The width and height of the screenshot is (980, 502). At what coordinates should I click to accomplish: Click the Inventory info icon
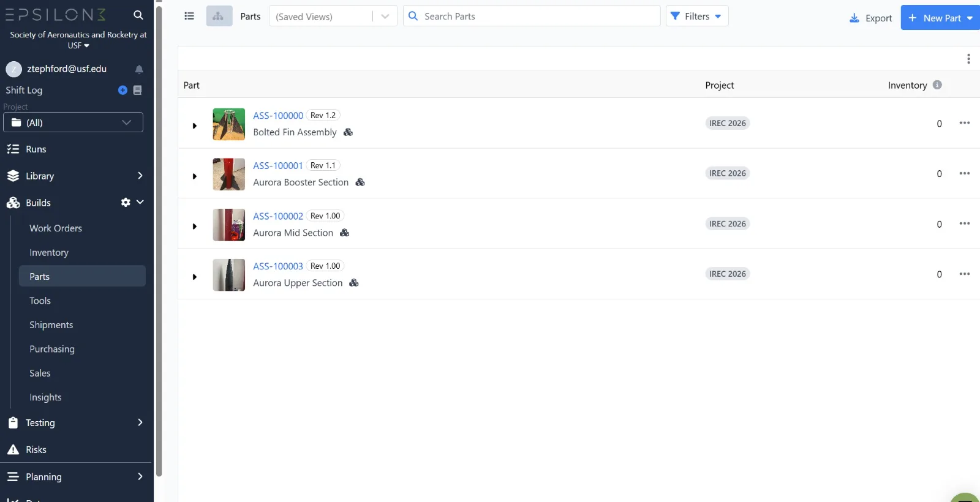(x=937, y=85)
